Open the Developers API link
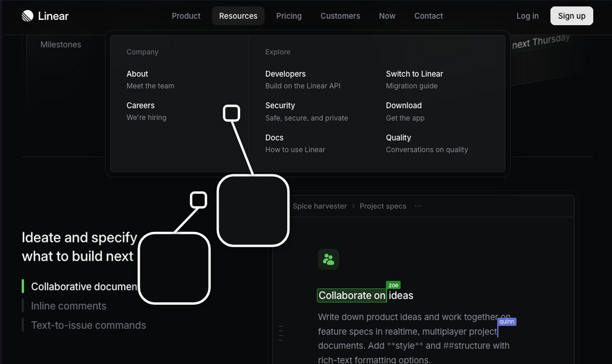The width and height of the screenshot is (612, 364). pos(285,74)
